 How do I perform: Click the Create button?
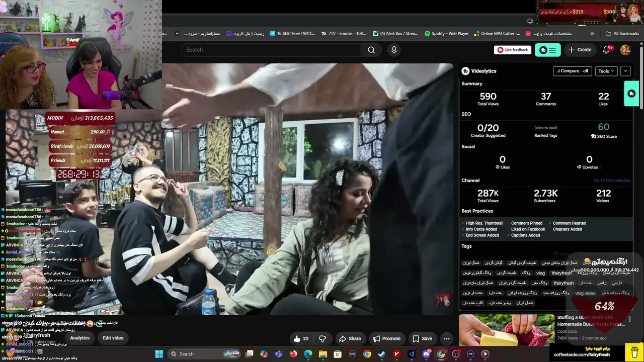point(580,50)
